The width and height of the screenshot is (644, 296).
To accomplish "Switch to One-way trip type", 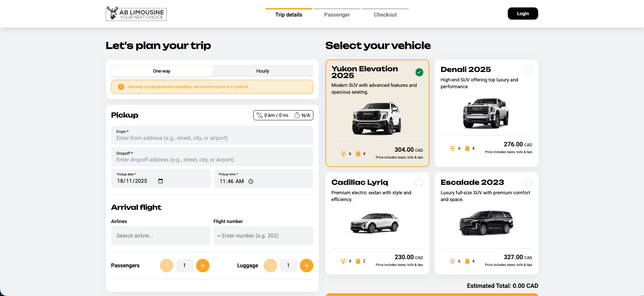I will pyautogui.click(x=162, y=71).
